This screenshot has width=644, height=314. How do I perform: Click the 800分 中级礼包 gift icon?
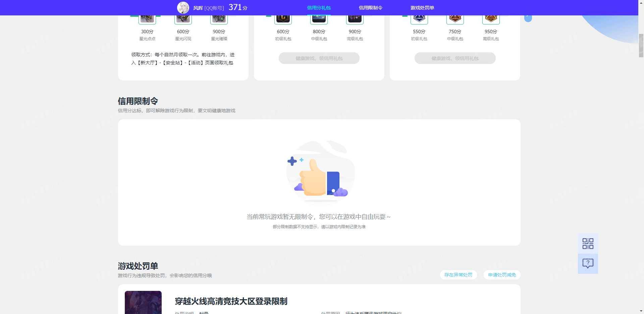(x=319, y=19)
